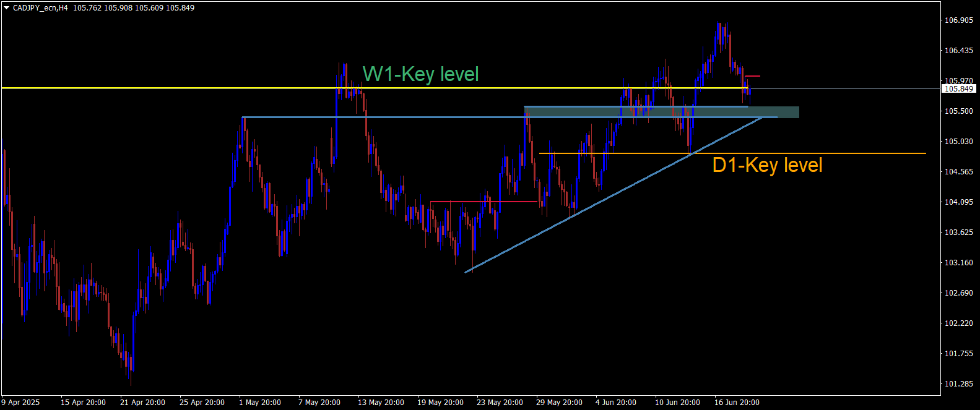
Task: Click the high value 105.908 in header
Action: click(118, 8)
